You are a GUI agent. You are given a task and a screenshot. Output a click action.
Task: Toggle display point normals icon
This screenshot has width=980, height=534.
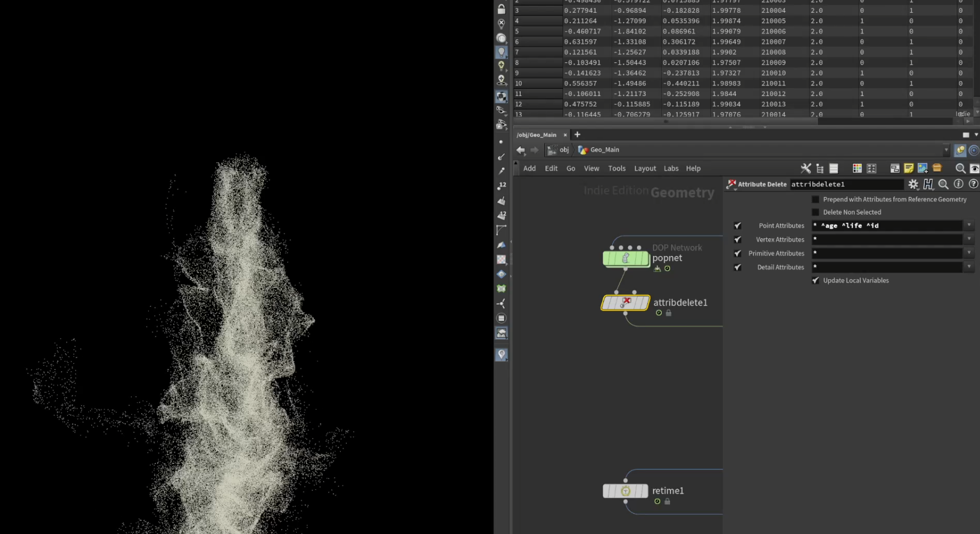click(501, 157)
